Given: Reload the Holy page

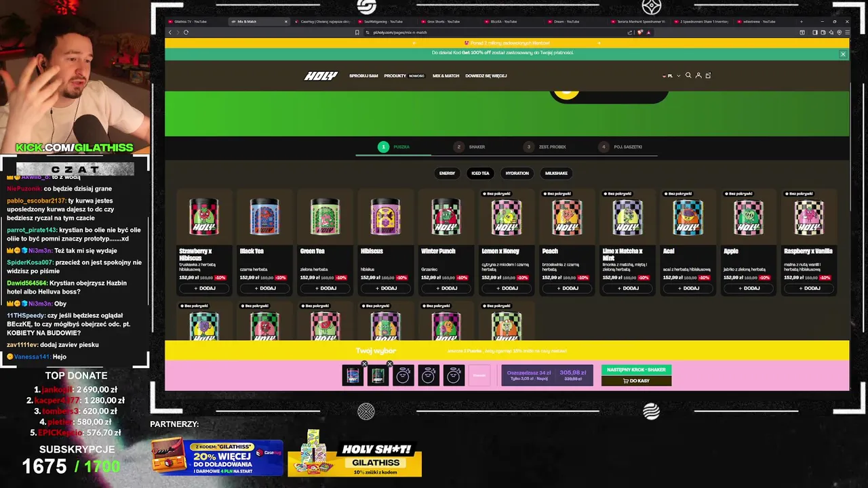Looking at the screenshot, I should [x=186, y=33].
